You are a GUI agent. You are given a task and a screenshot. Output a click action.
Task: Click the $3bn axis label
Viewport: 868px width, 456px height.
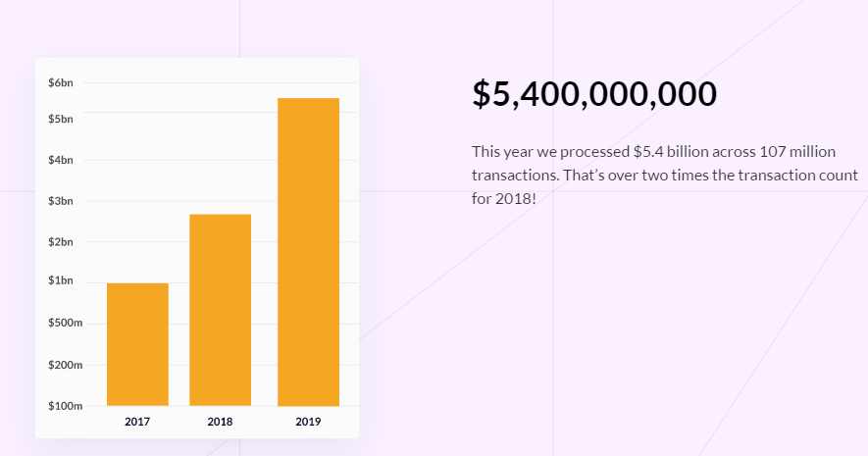tap(61, 201)
